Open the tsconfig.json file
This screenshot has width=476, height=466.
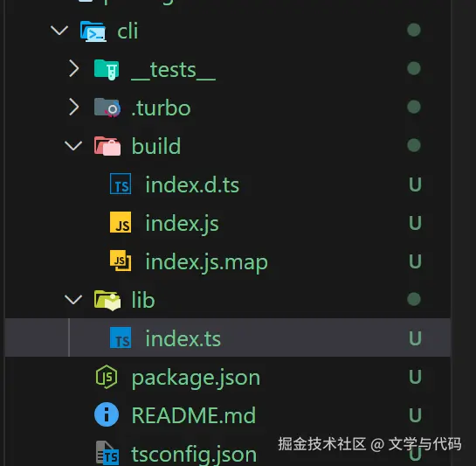tap(194, 454)
